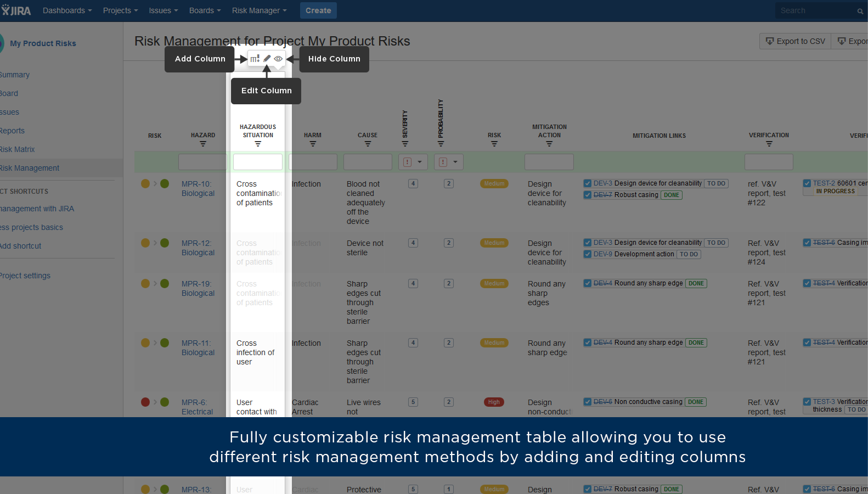Image resolution: width=868 pixels, height=494 pixels.
Task: Toggle the DEV-4 checkbox in MPR-19 row
Action: 588,283
